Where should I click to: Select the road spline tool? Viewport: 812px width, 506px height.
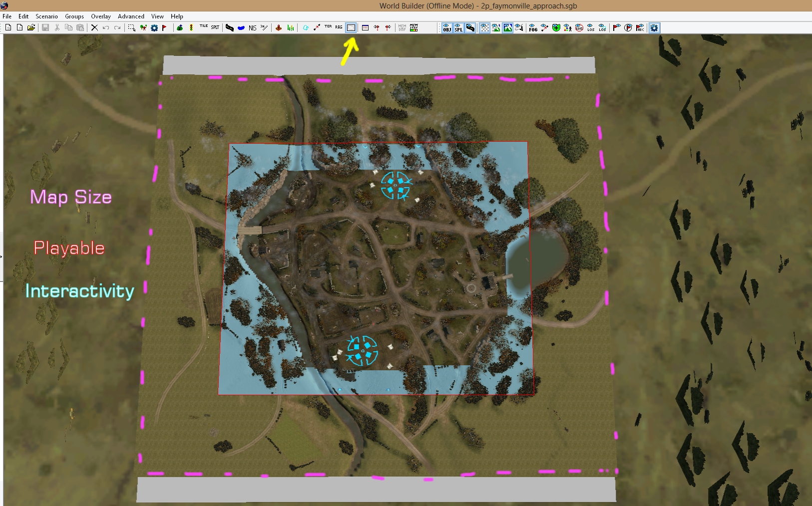230,27
